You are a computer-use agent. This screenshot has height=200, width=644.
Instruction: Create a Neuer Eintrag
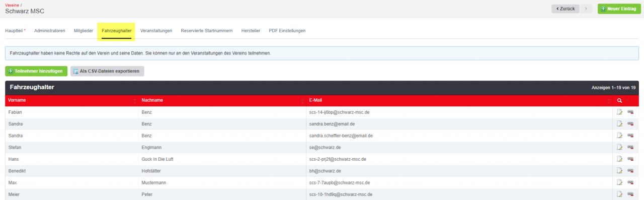[x=619, y=9]
